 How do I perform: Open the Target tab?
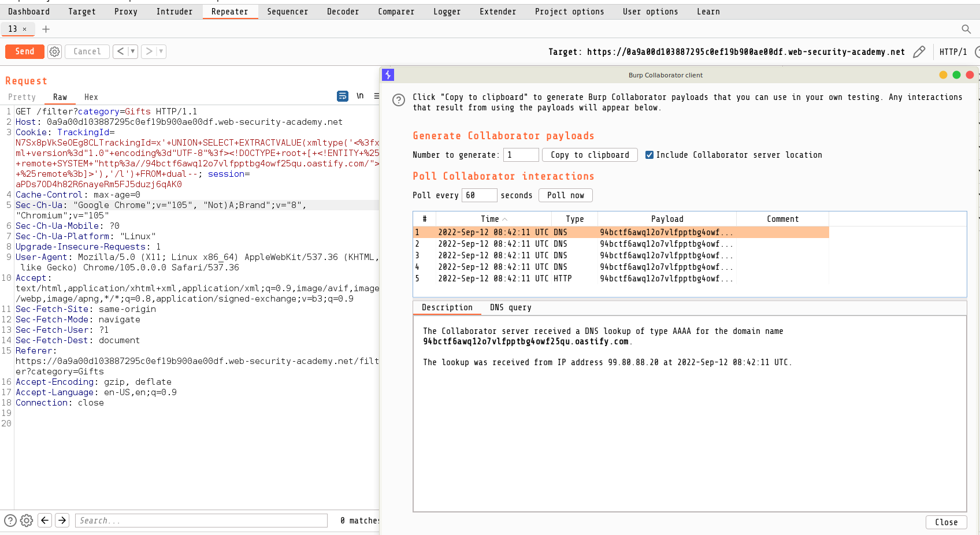(x=82, y=12)
